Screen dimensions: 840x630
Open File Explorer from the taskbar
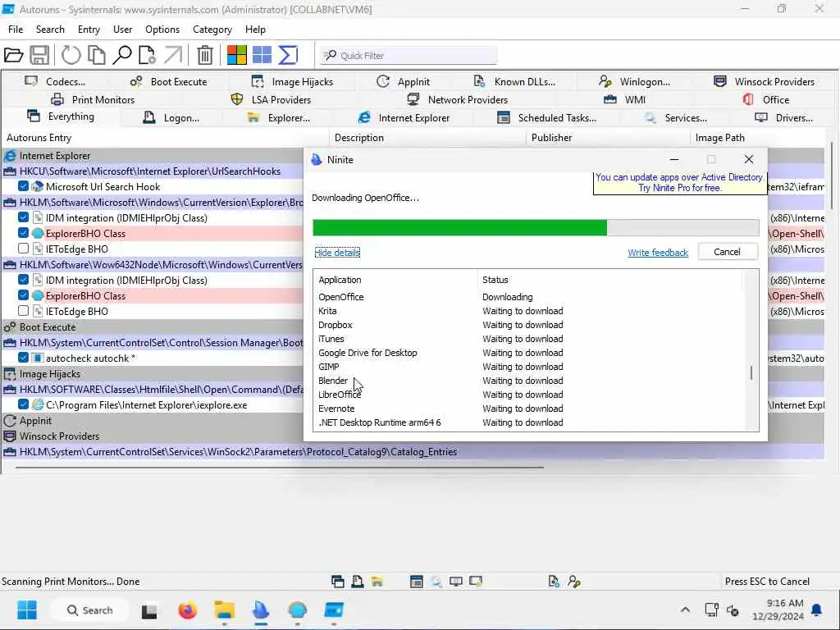[224, 610]
